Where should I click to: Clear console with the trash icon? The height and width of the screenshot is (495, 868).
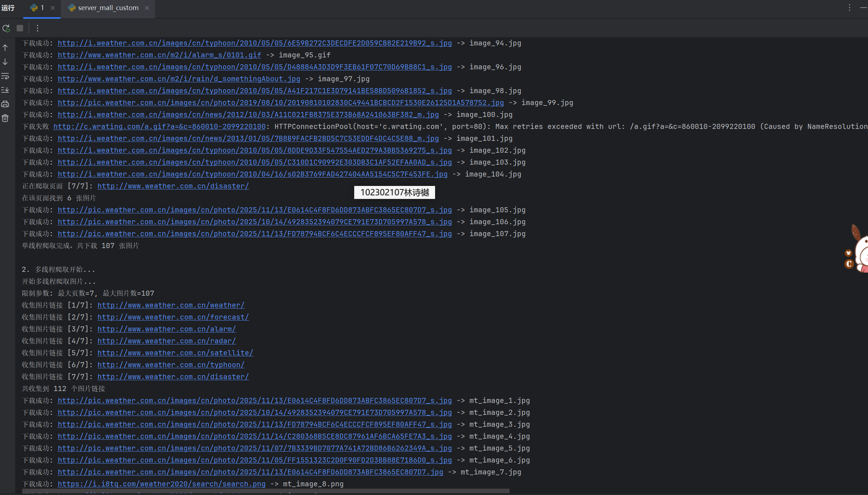(5, 118)
